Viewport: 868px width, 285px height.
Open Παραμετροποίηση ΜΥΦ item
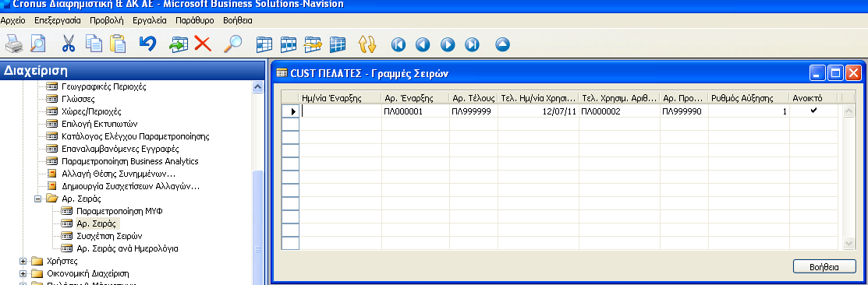tap(119, 211)
